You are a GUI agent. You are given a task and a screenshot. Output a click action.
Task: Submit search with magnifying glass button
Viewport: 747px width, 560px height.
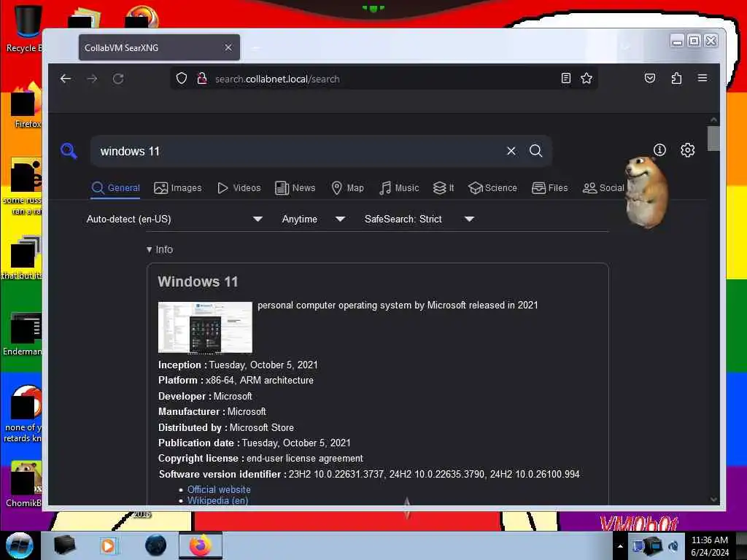(536, 151)
